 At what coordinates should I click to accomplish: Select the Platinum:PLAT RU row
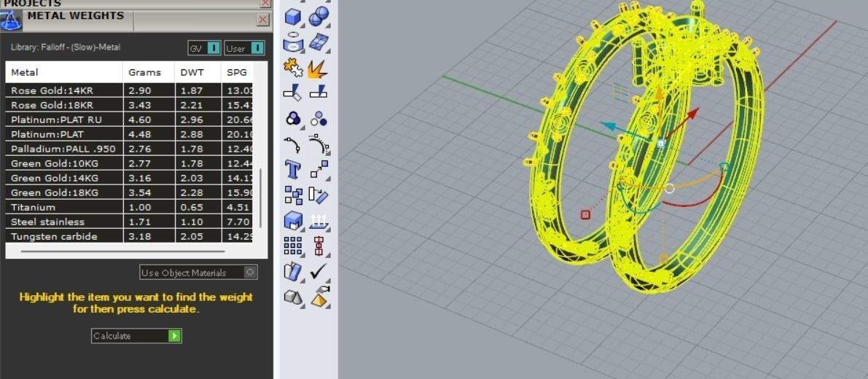(x=129, y=120)
